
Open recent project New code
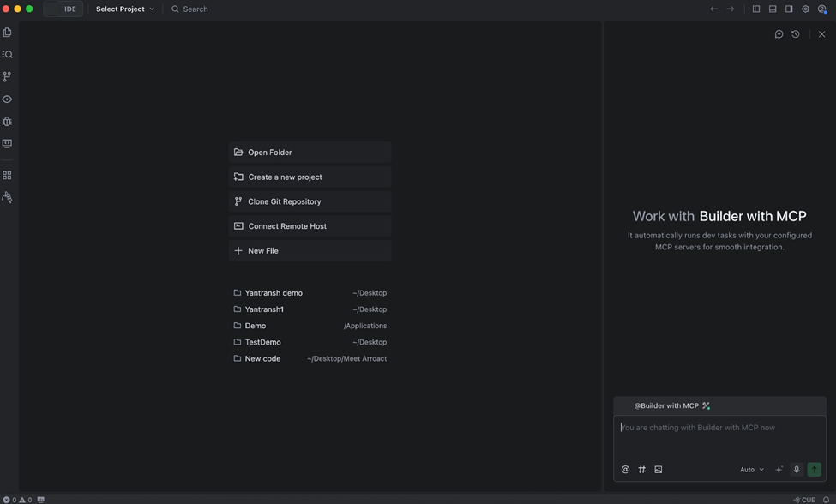click(x=310, y=358)
